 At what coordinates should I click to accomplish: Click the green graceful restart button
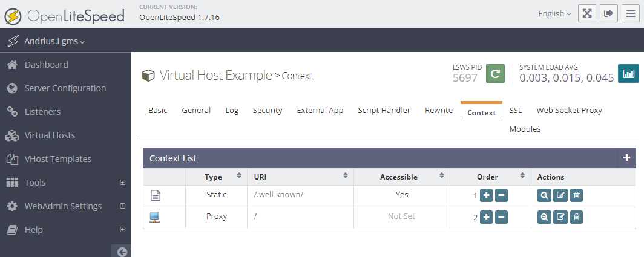coord(495,74)
